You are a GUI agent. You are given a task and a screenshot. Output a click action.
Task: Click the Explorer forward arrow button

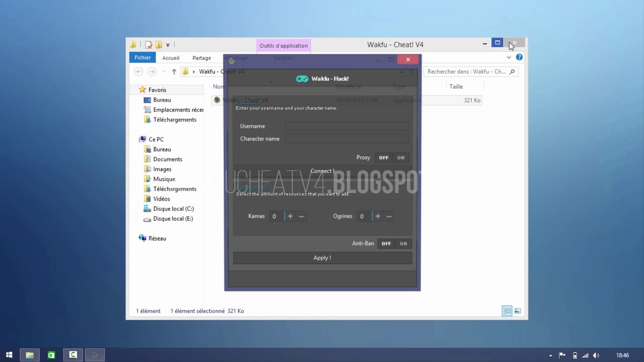152,72
